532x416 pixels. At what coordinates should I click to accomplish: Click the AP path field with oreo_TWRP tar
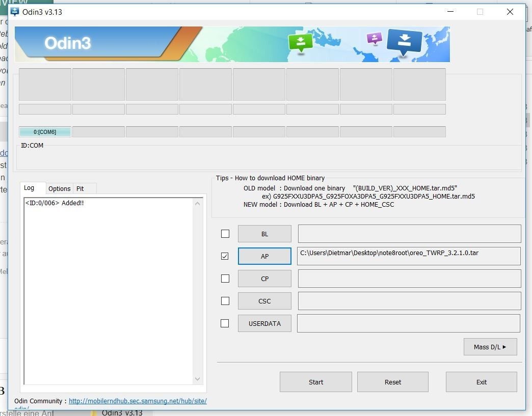point(409,256)
